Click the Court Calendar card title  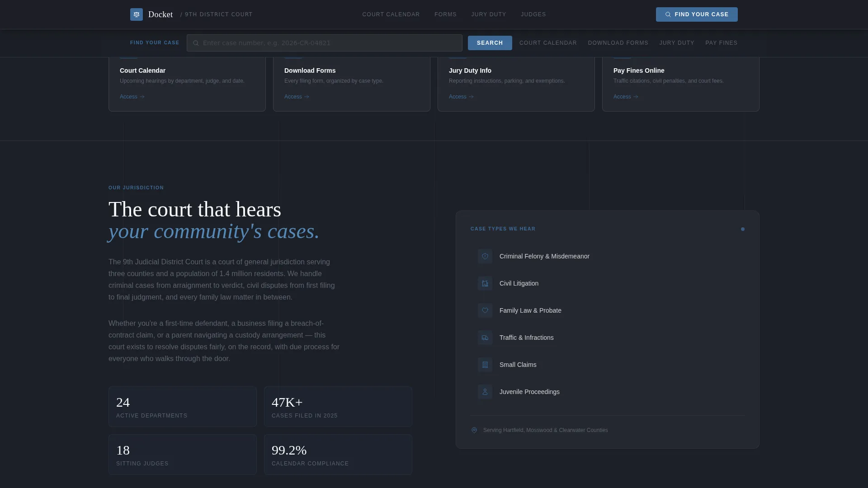pos(142,70)
